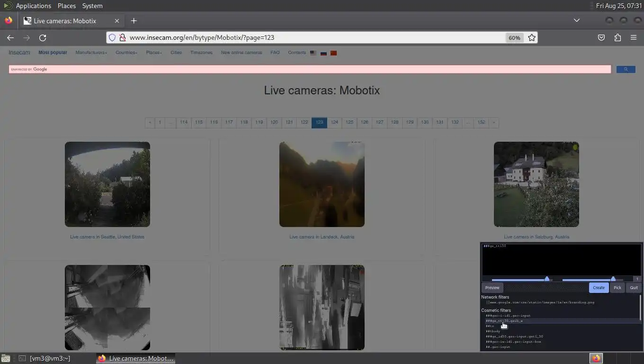Viewport: 644px width, 364px height.
Task: Close the Live cameras: Mobotix tab
Action: (x=117, y=21)
